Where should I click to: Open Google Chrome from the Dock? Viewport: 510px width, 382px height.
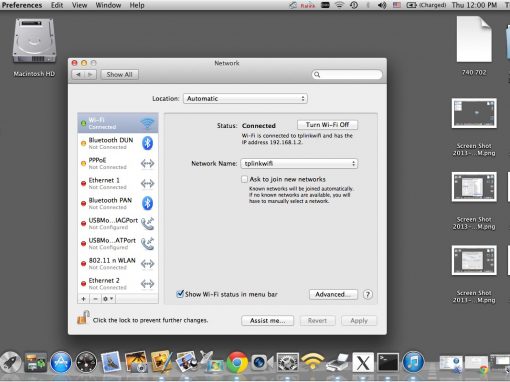[237, 362]
